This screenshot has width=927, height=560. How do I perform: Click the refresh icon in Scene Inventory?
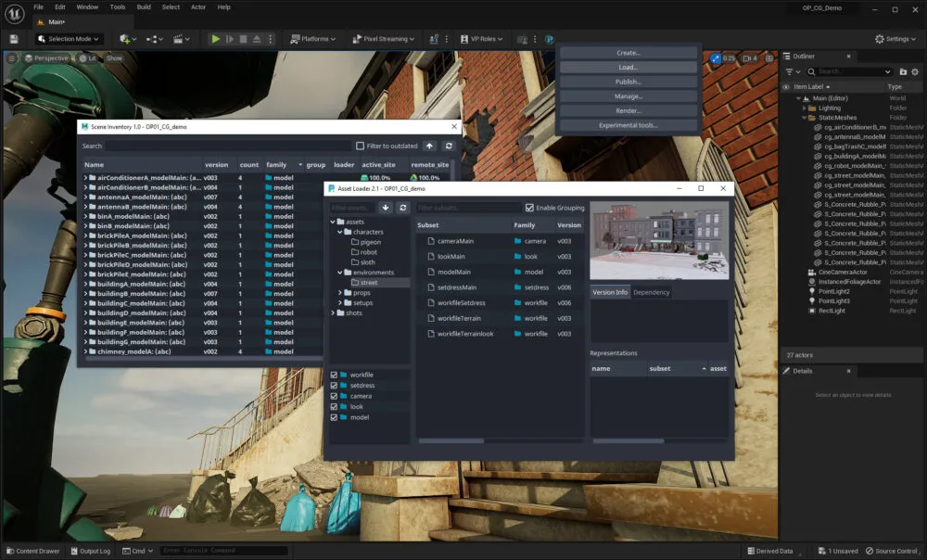(x=449, y=146)
